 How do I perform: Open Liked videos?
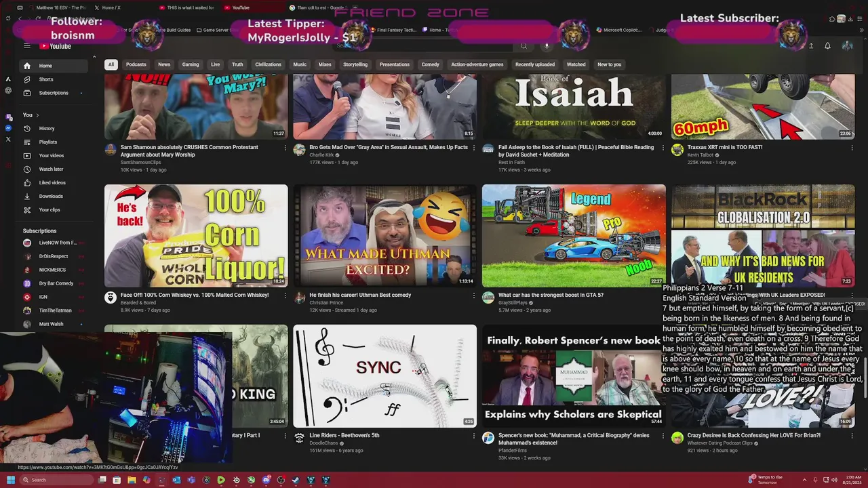click(x=54, y=182)
